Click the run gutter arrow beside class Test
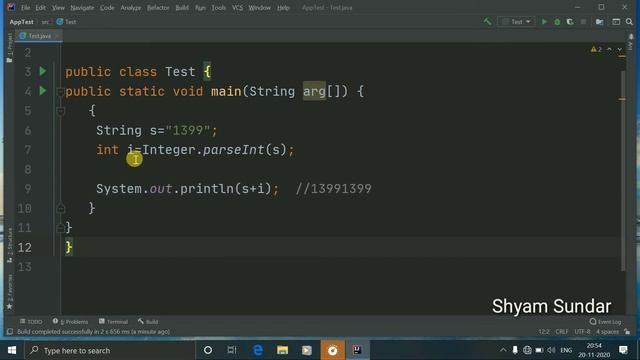640x360 pixels. click(x=43, y=71)
